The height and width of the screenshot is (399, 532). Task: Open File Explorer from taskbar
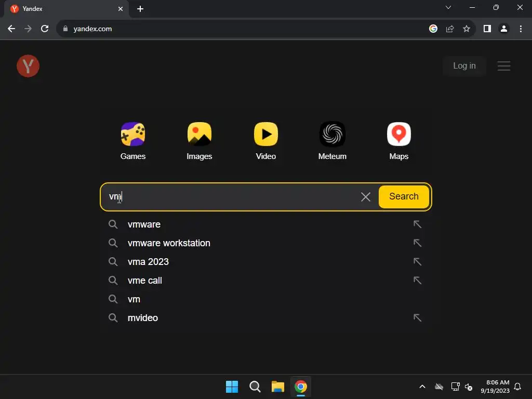278,387
